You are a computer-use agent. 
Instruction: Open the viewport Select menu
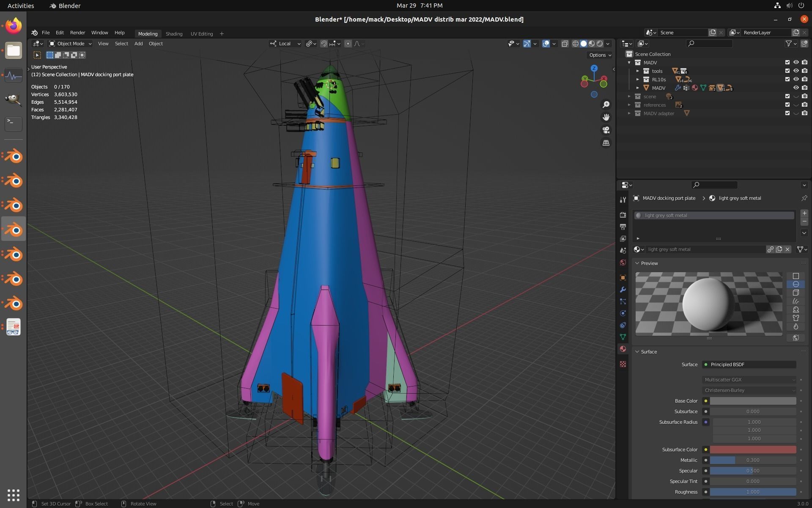121,44
